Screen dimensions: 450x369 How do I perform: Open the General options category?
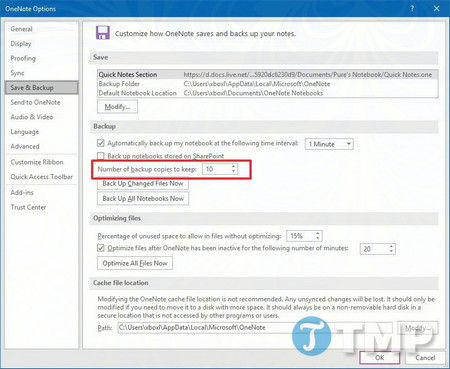[42, 29]
